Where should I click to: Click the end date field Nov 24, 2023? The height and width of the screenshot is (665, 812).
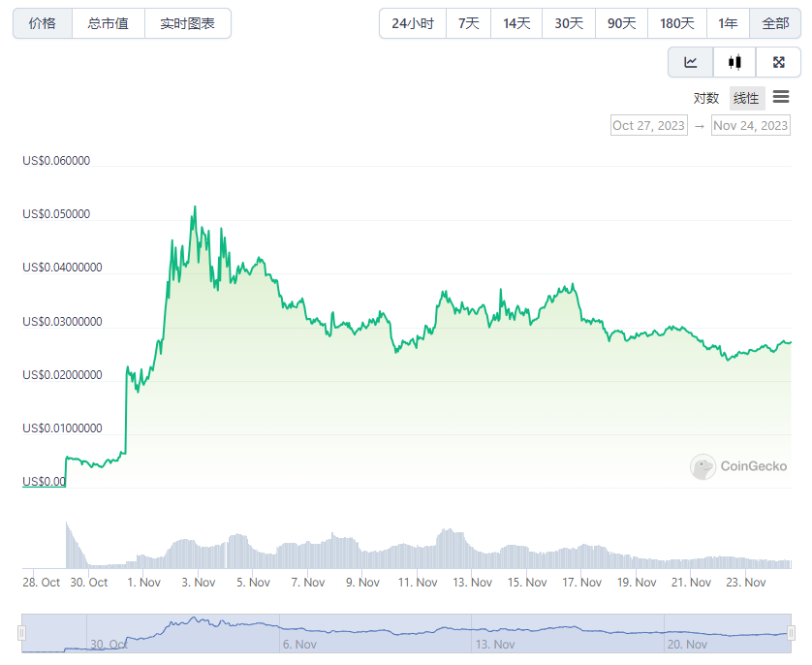(x=750, y=125)
